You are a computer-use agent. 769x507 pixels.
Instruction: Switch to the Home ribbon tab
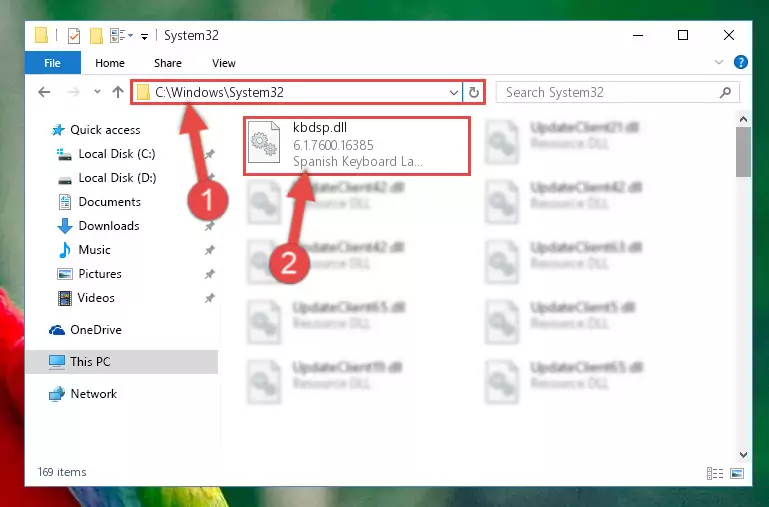(110, 63)
